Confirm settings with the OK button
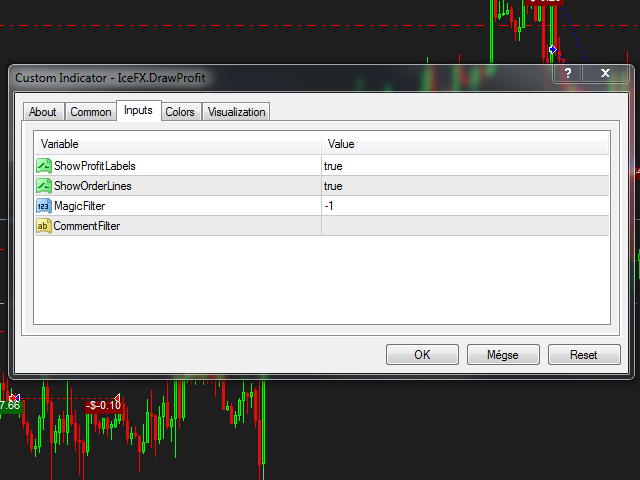The width and height of the screenshot is (640, 480). [x=422, y=354]
